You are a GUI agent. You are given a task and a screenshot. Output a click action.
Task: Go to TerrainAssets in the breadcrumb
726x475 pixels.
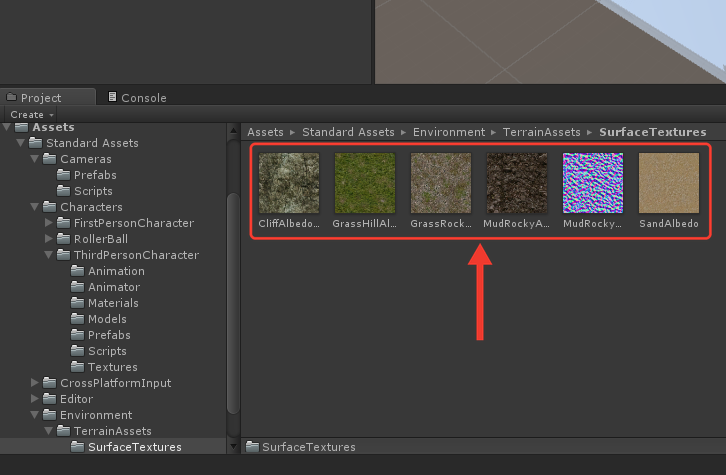pyautogui.click(x=542, y=132)
